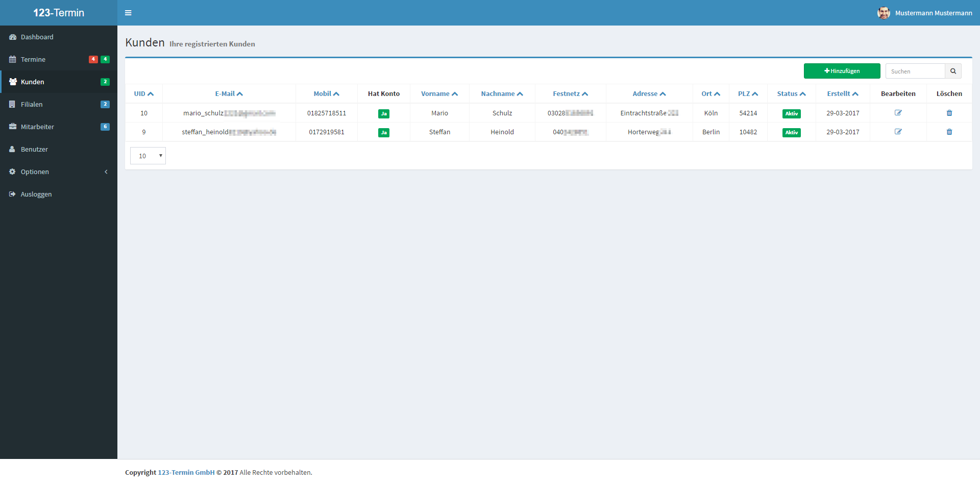The height and width of the screenshot is (485, 980).
Task: Edit customer Mario Schulz via pencil icon
Action: 898,113
